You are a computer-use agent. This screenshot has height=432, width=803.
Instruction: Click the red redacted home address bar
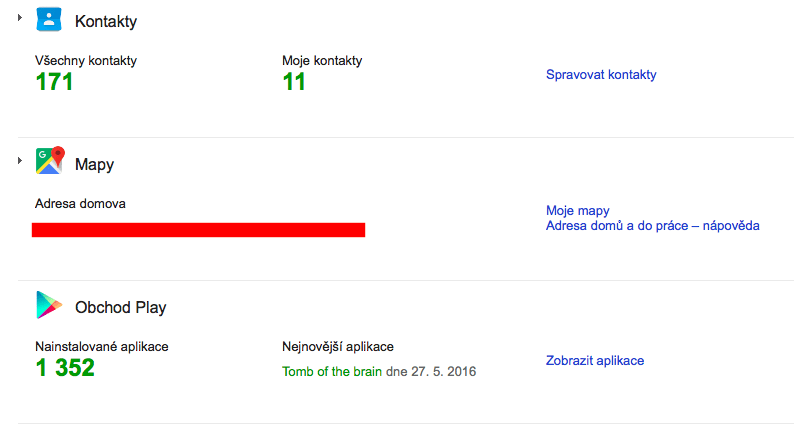[x=198, y=230]
